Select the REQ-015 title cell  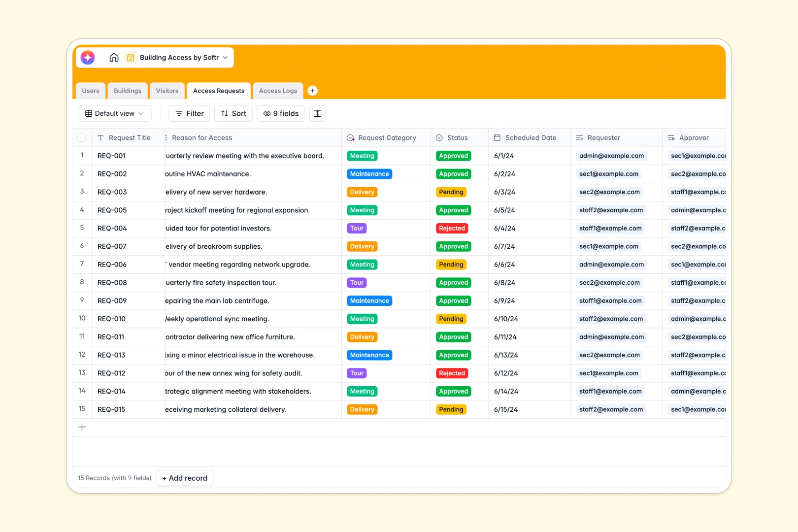pos(129,409)
